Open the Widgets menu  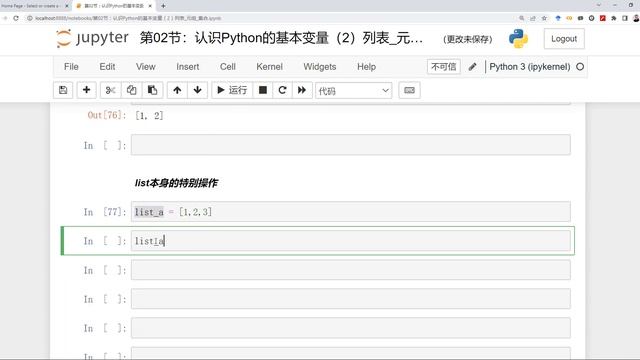320,67
